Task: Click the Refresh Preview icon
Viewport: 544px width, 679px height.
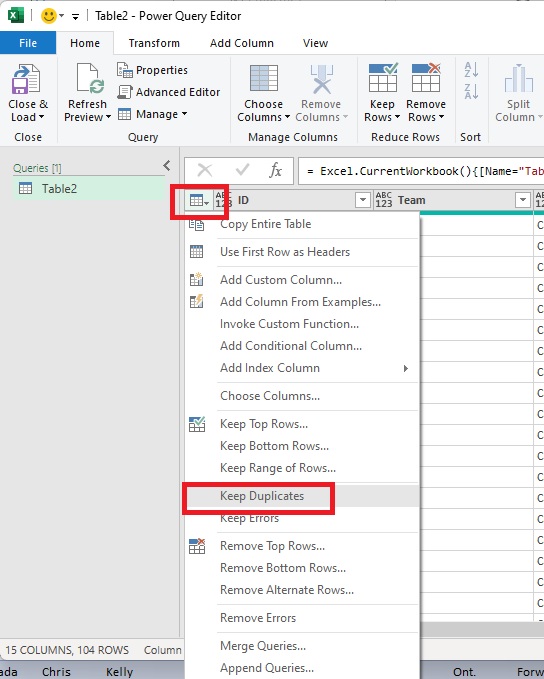Action: coord(90,78)
